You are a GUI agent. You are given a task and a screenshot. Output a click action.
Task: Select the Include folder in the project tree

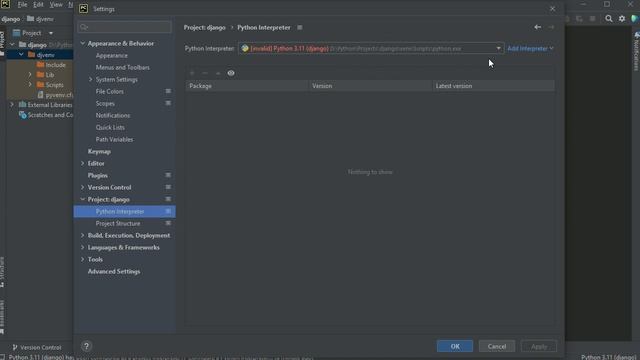click(x=55, y=65)
